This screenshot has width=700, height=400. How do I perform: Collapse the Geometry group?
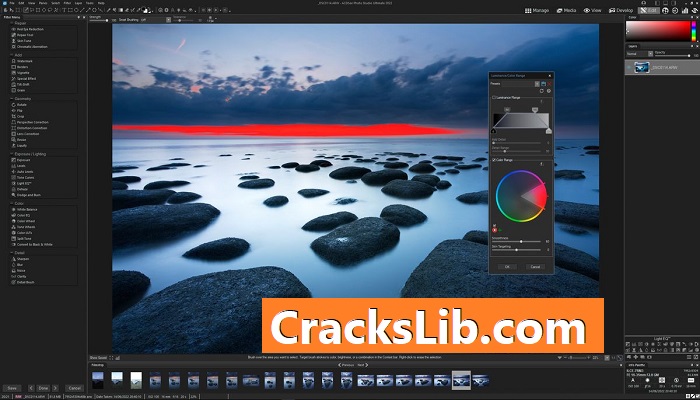11,99
